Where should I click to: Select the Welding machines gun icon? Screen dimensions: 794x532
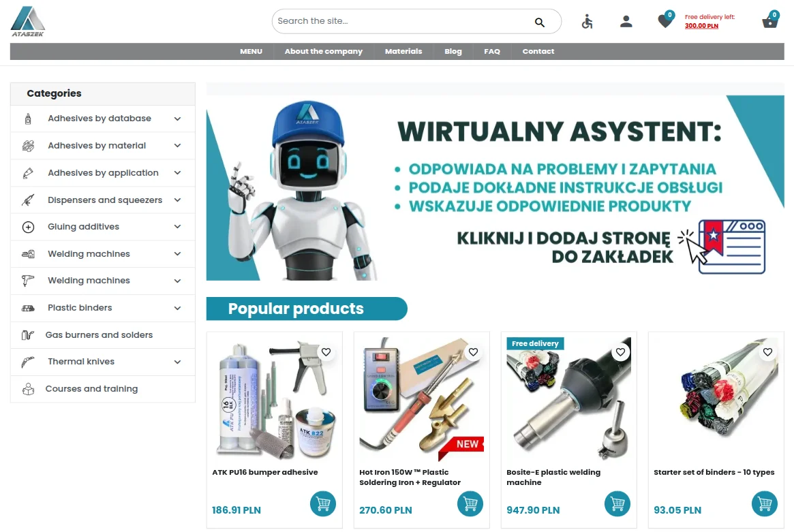26,280
